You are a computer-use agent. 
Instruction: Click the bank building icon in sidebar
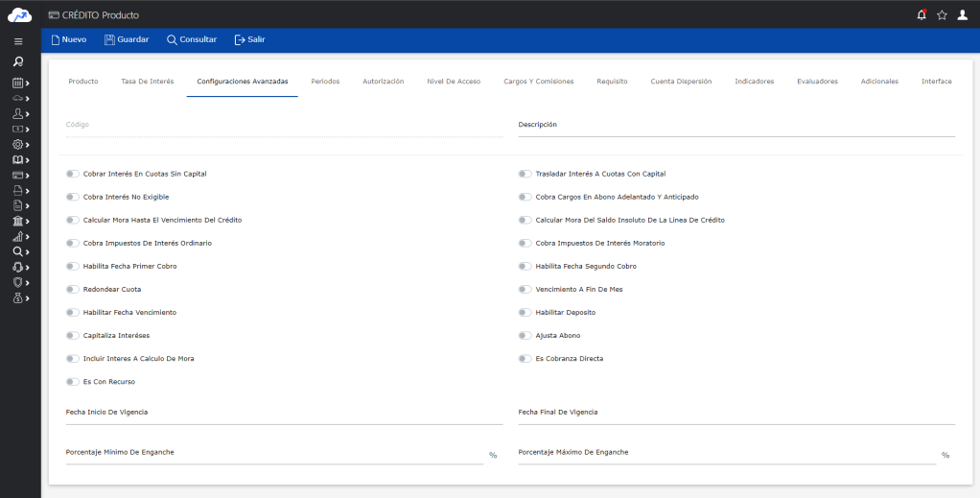pos(17,221)
